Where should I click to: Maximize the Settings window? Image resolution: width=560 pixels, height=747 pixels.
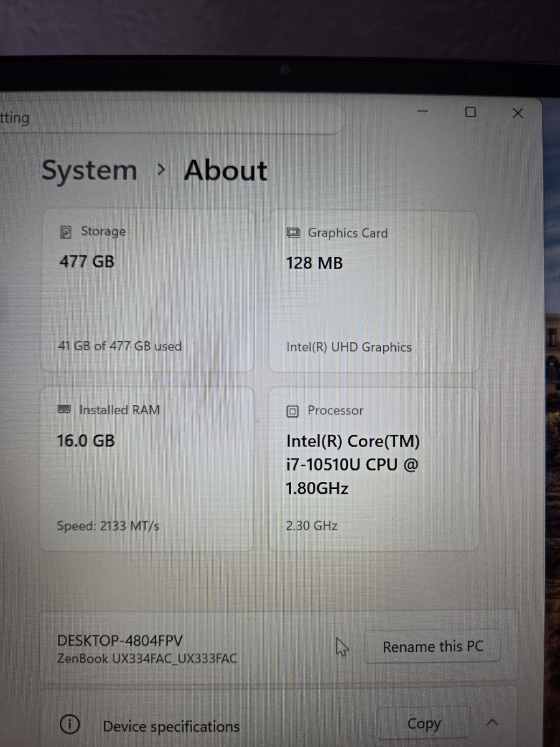pos(470,112)
